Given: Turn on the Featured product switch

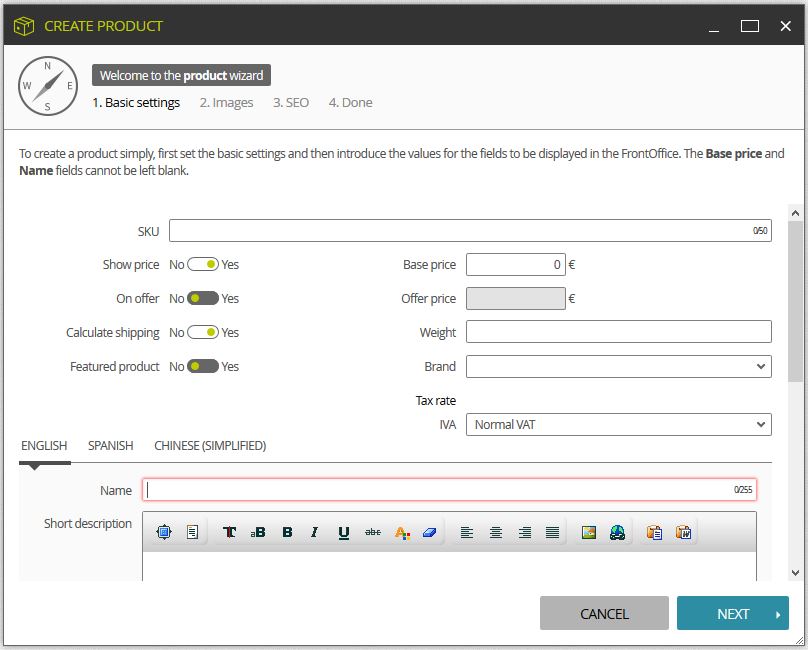Looking at the screenshot, I should 203,366.
